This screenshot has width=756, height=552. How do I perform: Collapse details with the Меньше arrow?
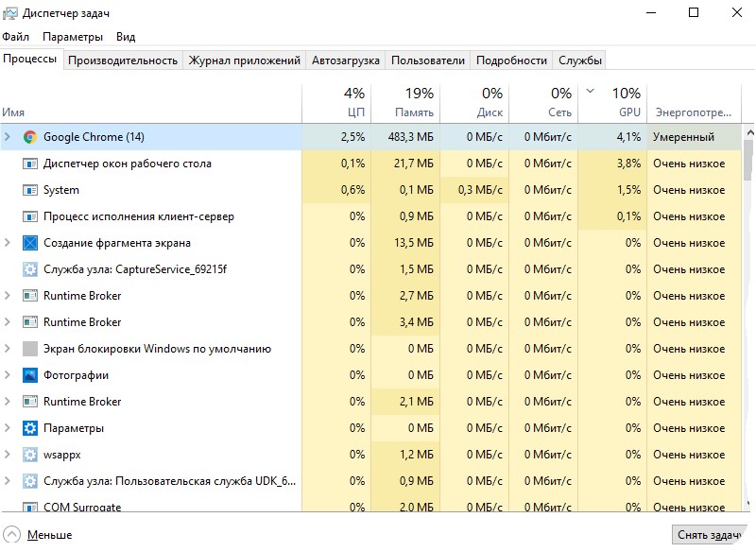tap(11, 534)
